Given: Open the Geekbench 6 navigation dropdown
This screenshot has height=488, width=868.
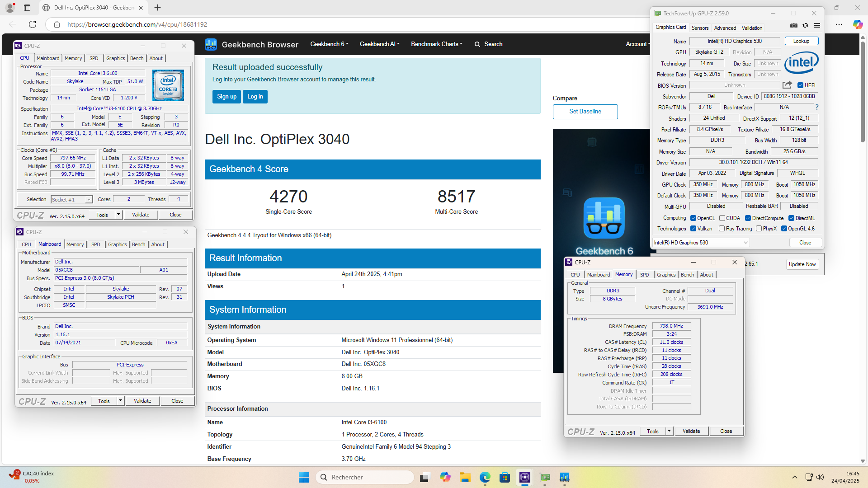Looking at the screenshot, I should point(329,44).
